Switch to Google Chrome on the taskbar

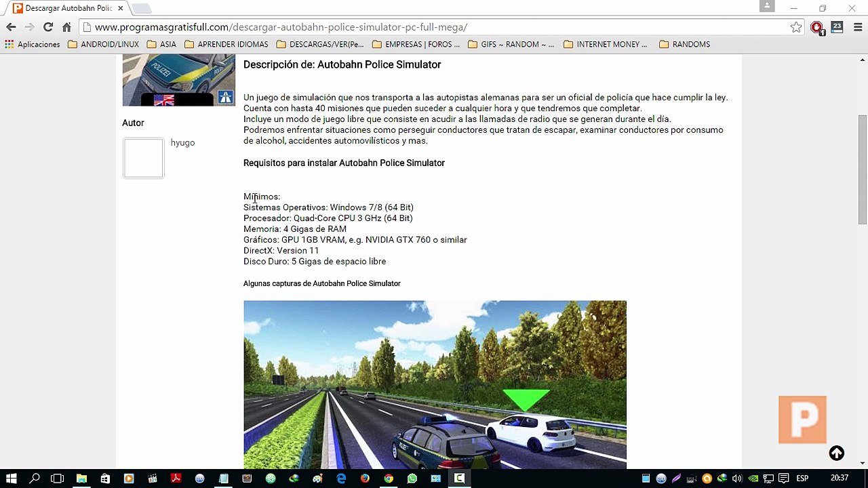(389, 478)
